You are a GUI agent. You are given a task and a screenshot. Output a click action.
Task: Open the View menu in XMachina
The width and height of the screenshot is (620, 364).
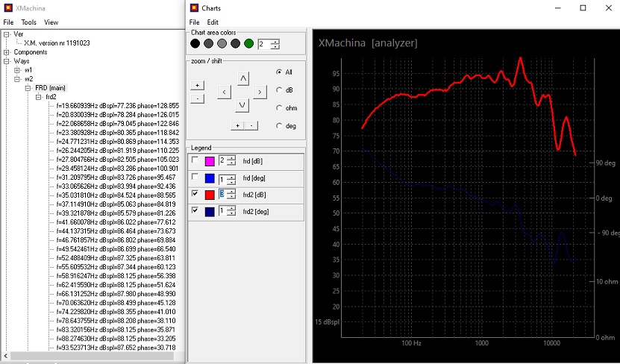coord(51,22)
